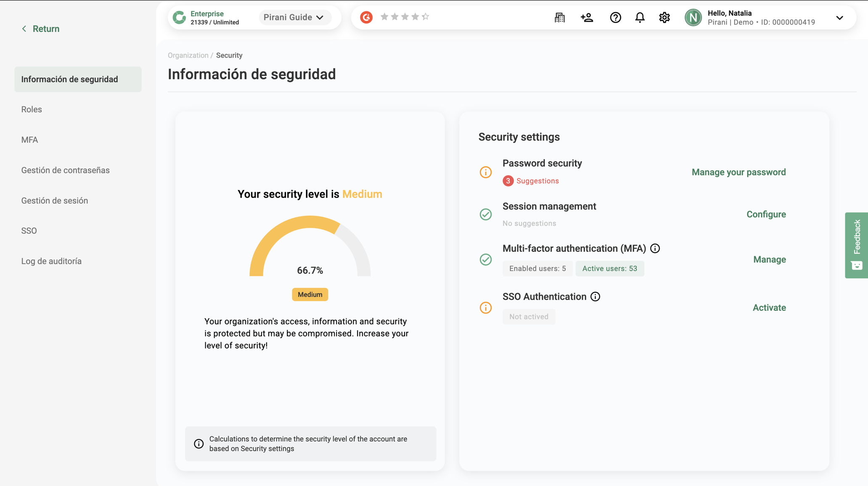Click the Pirani logo next to Enterprise
868x486 pixels.
coord(180,17)
